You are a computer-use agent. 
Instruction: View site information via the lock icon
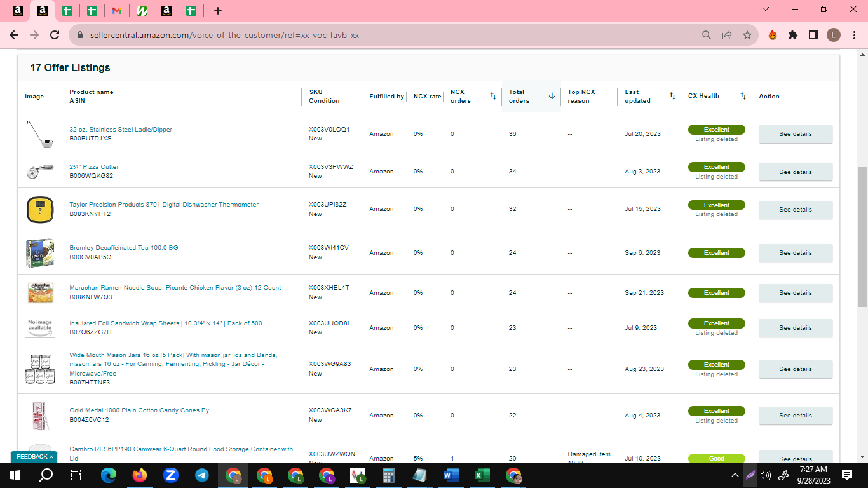80,36
